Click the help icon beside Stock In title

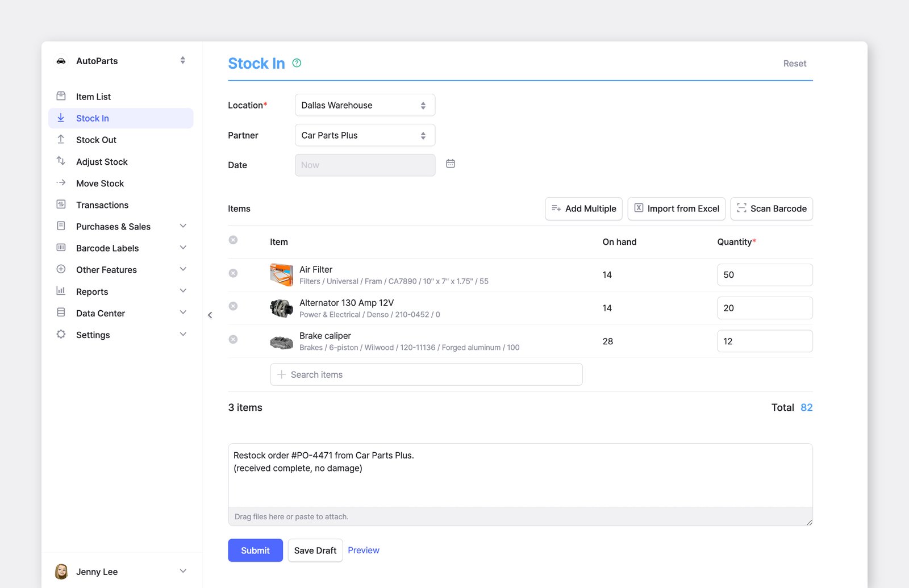click(x=297, y=63)
